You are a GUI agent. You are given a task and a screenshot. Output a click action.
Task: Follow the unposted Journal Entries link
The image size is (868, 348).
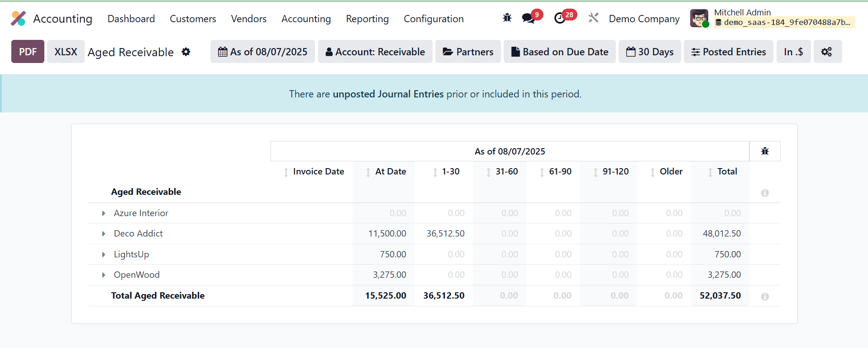pos(388,94)
